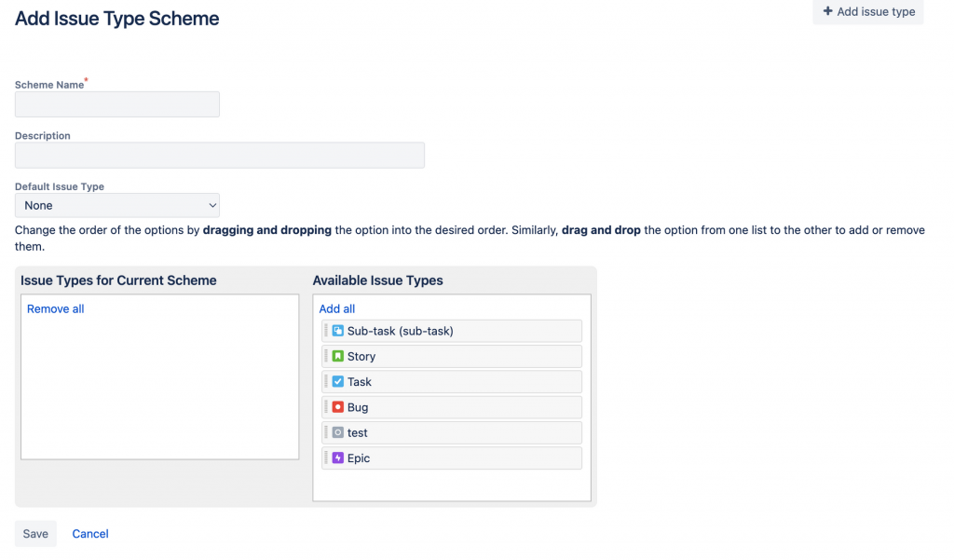
Task: Click the Cancel link
Action: 90,534
